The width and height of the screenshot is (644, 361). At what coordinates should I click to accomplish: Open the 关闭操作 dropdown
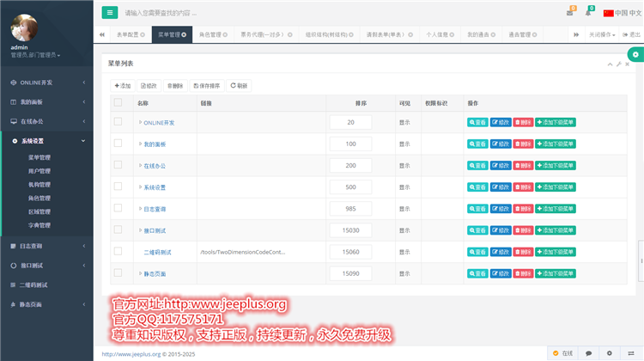(x=601, y=34)
